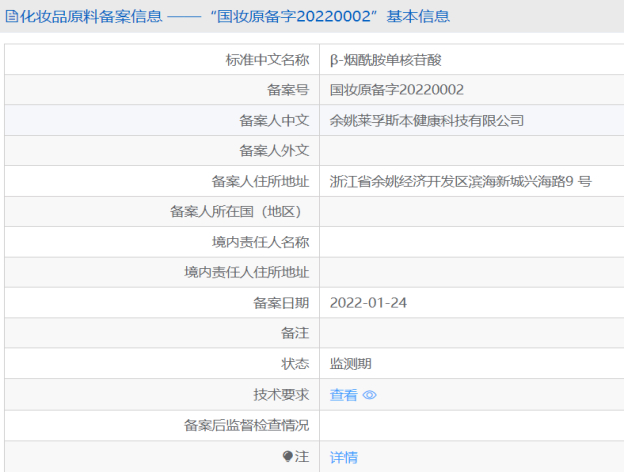
Task: Click the address 浙江省余姚经济开发区滨海新城兴海路9 号
Action: [x=460, y=181]
